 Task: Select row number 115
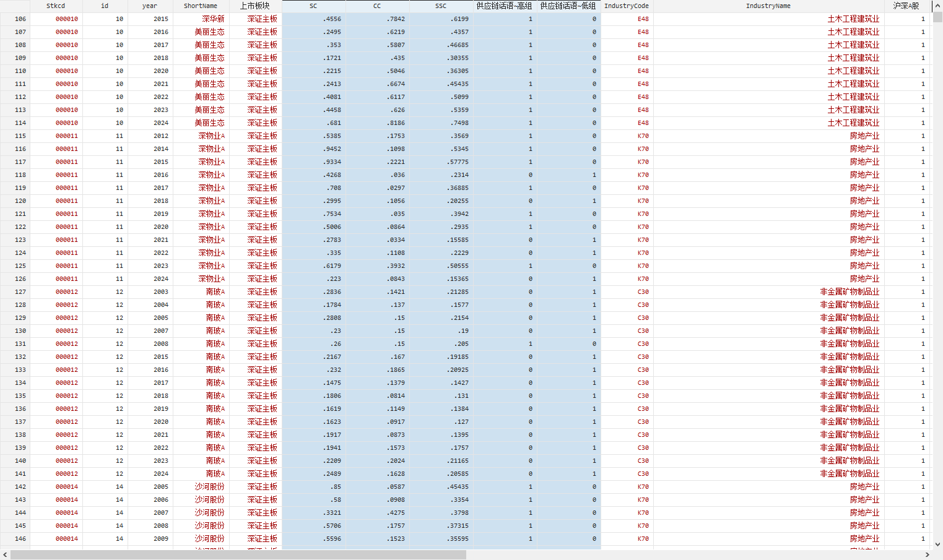[20, 136]
